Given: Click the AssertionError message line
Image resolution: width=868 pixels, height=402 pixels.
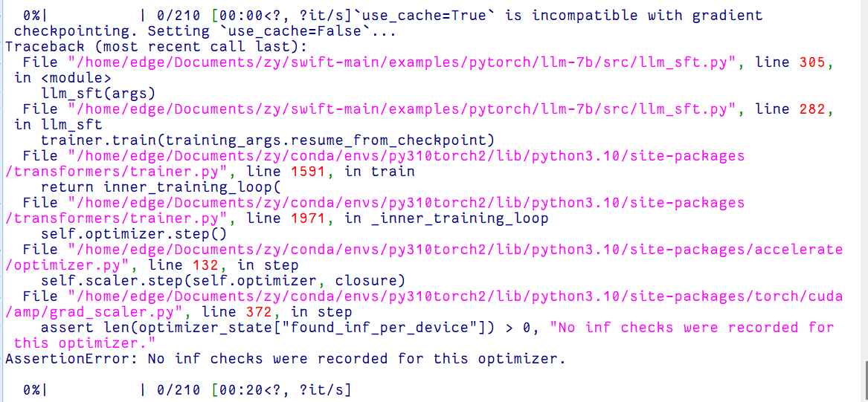Looking at the screenshot, I should 285,359.
